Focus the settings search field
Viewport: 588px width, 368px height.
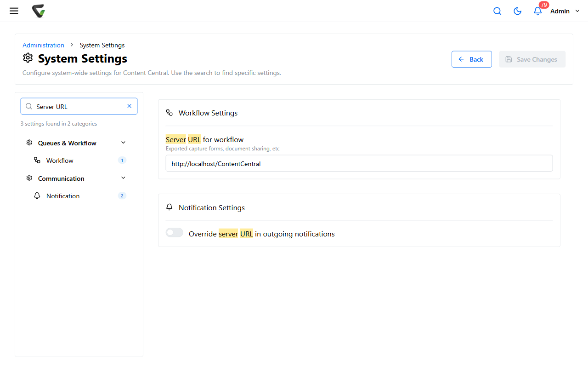tap(79, 106)
